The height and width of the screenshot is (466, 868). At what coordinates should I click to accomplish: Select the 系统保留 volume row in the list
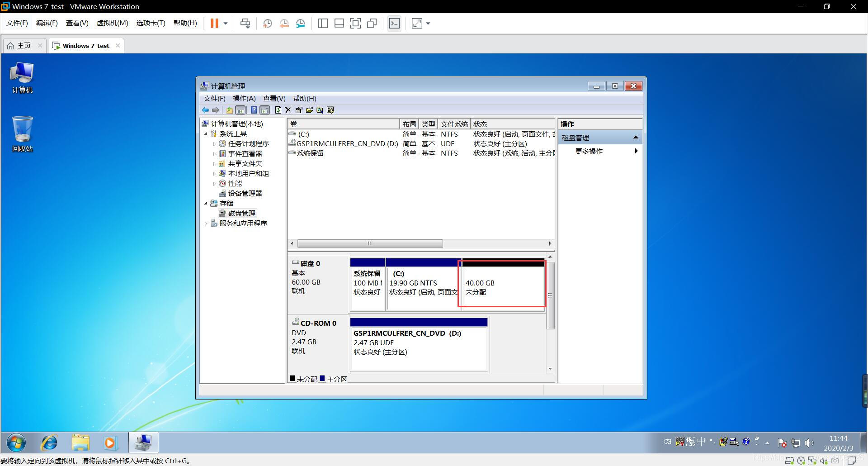(421, 153)
